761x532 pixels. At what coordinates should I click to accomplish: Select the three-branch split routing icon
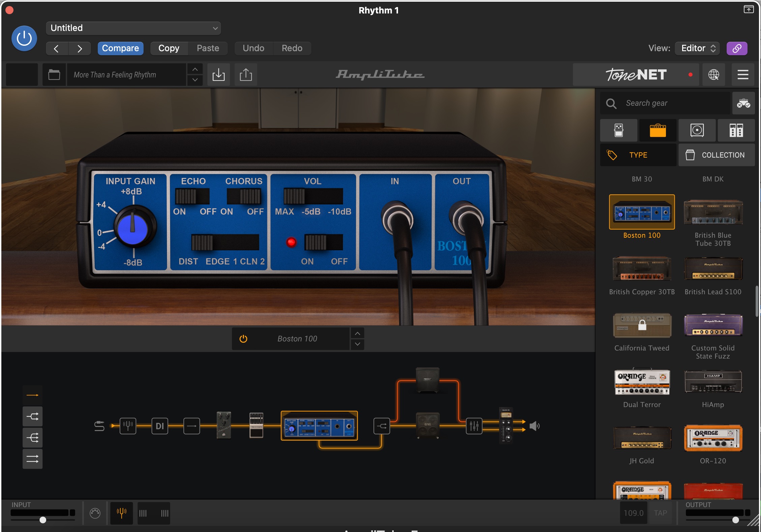click(x=32, y=438)
